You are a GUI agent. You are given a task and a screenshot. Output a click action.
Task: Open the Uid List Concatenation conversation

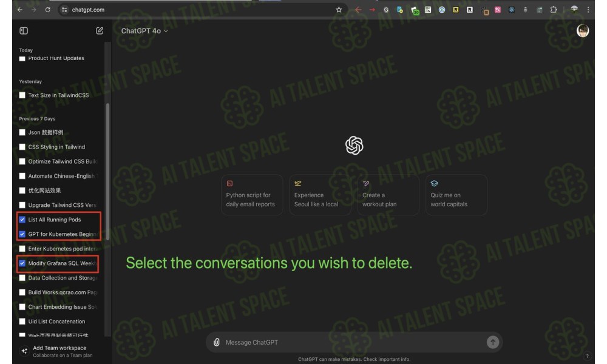coord(56,322)
